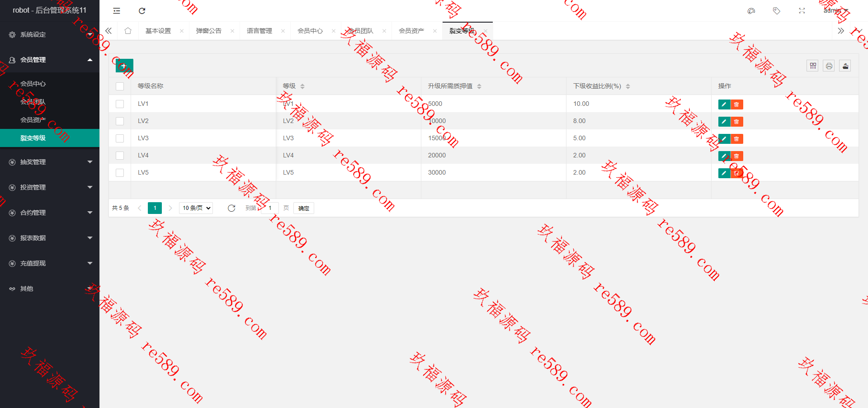Select the 20000 cell in LV4 row
Screen dimensions: 868x408
coord(494,155)
